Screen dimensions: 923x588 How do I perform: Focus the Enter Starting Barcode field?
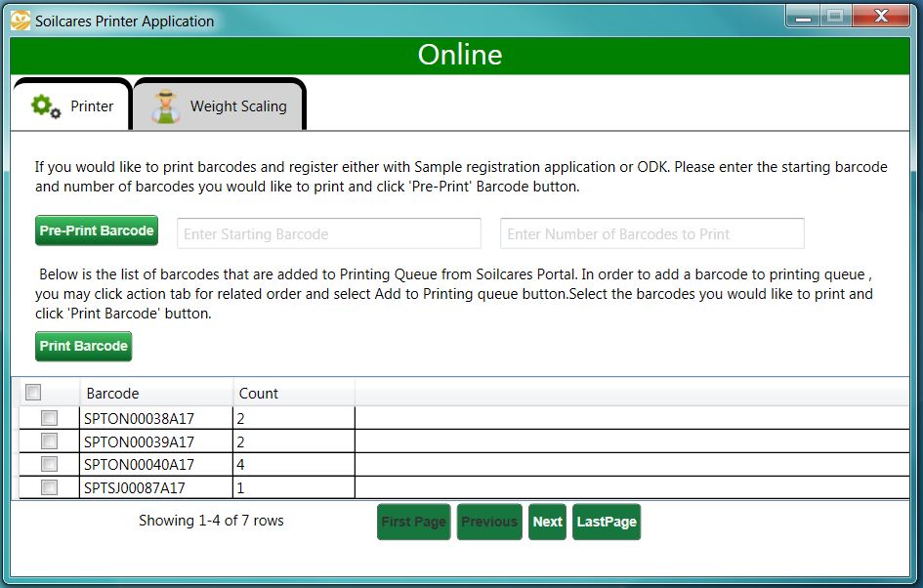329,233
